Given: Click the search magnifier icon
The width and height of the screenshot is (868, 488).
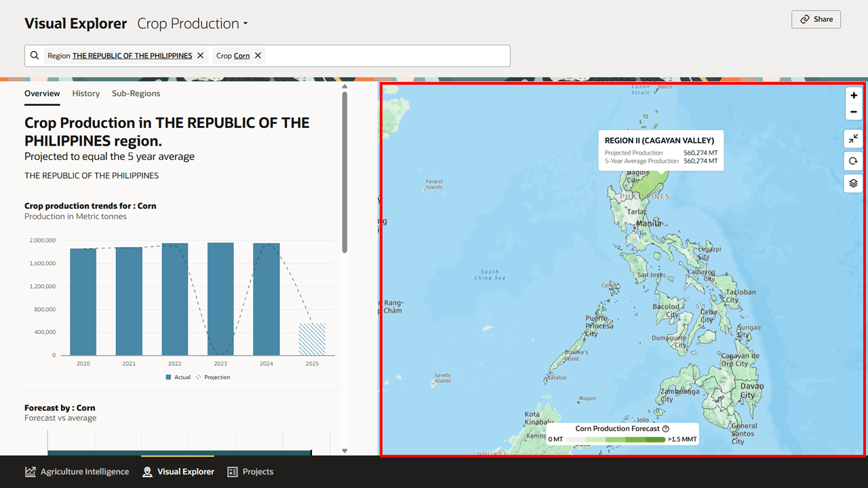Looking at the screenshot, I should point(35,55).
